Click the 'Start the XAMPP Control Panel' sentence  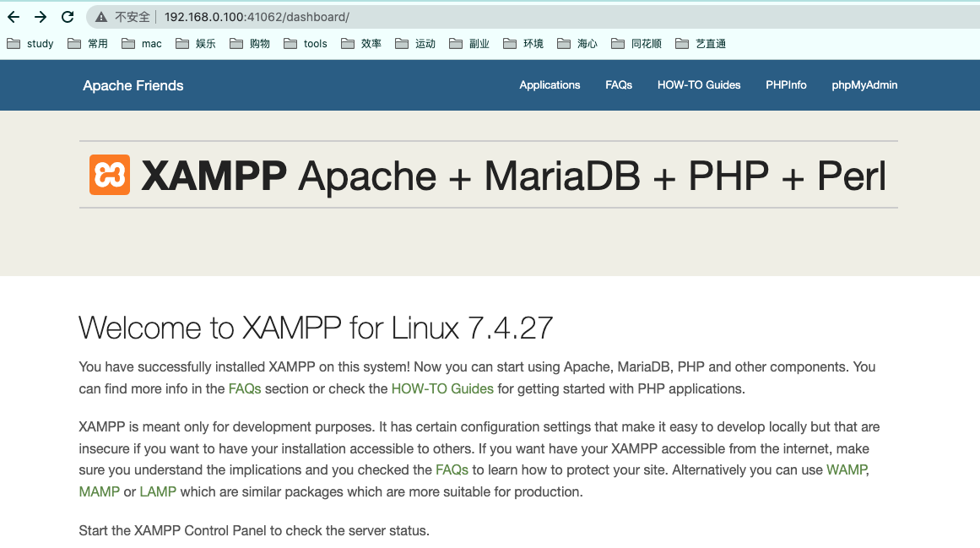coord(254,530)
